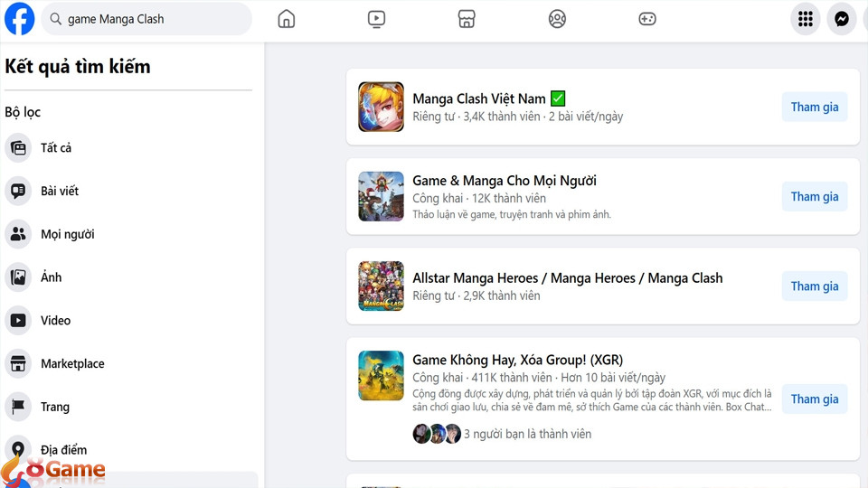Screen dimensions: 868x488
Task: Filter results by 'Video' label
Action: pos(55,320)
